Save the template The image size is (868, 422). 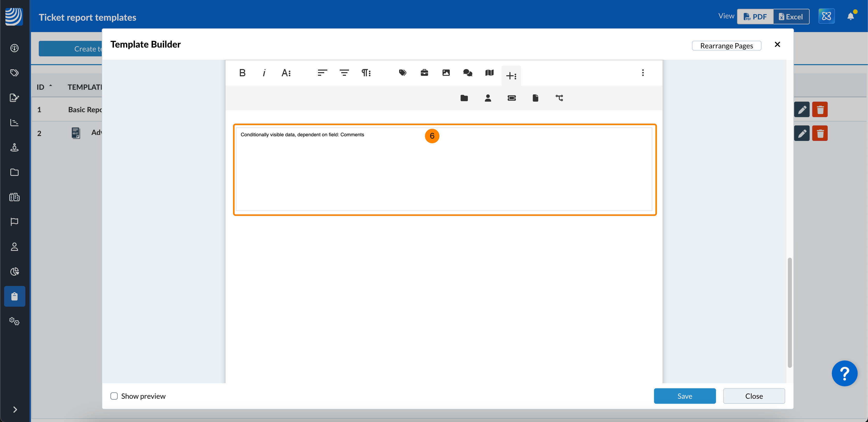tap(684, 396)
